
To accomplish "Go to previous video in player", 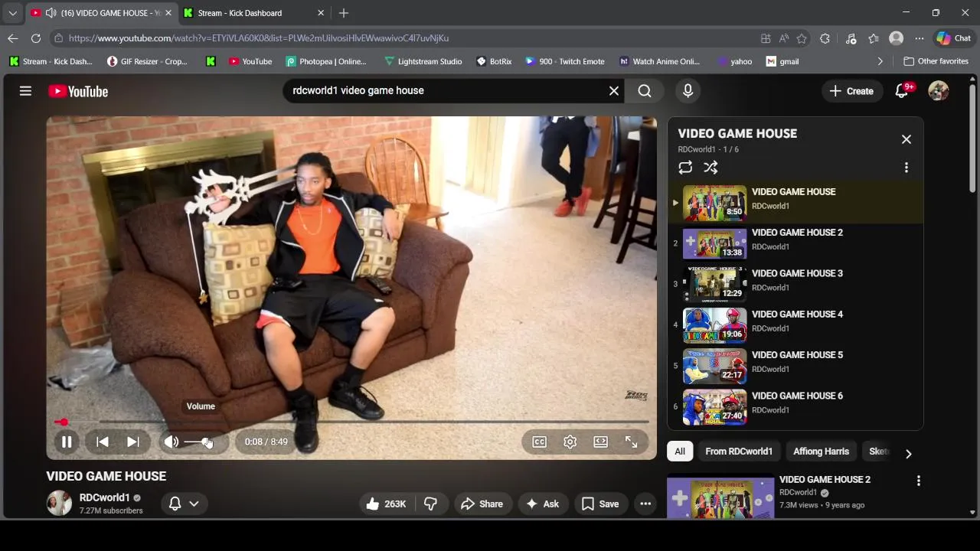I will [102, 442].
